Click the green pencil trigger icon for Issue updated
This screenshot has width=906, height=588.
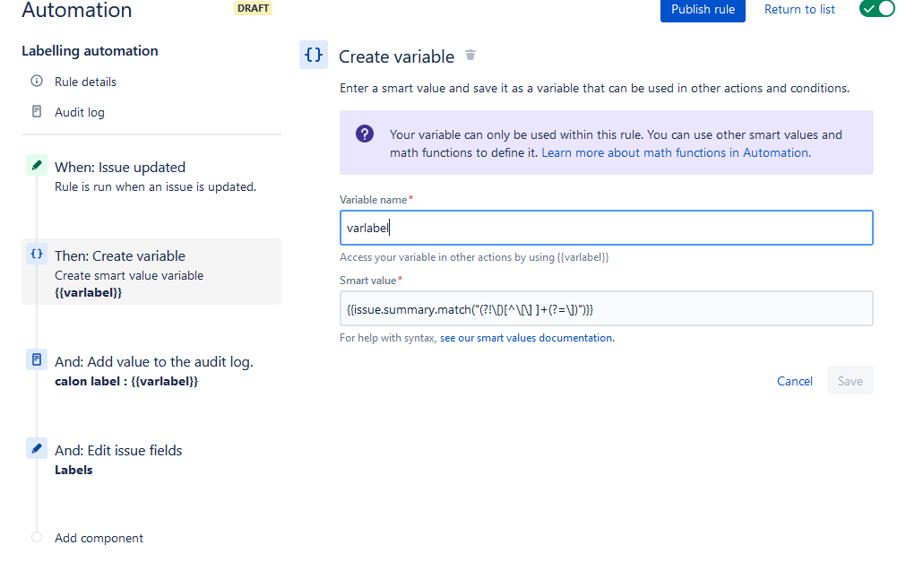(37, 165)
